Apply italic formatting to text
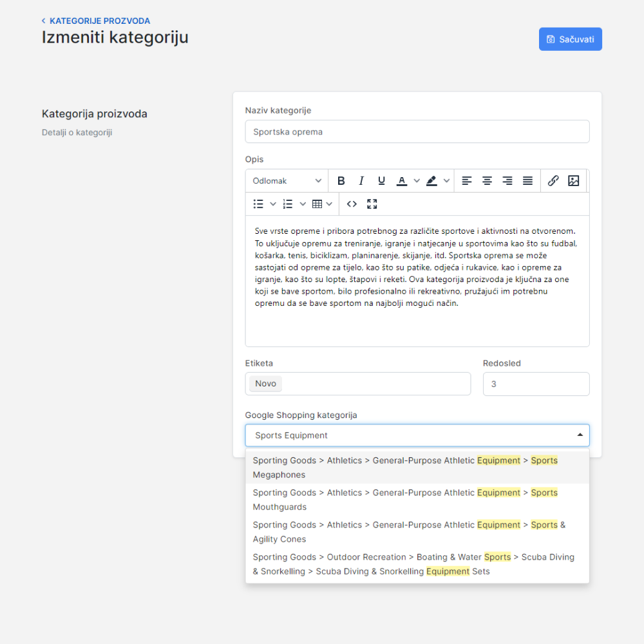Viewport: 644px width, 644px height. tap(361, 181)
